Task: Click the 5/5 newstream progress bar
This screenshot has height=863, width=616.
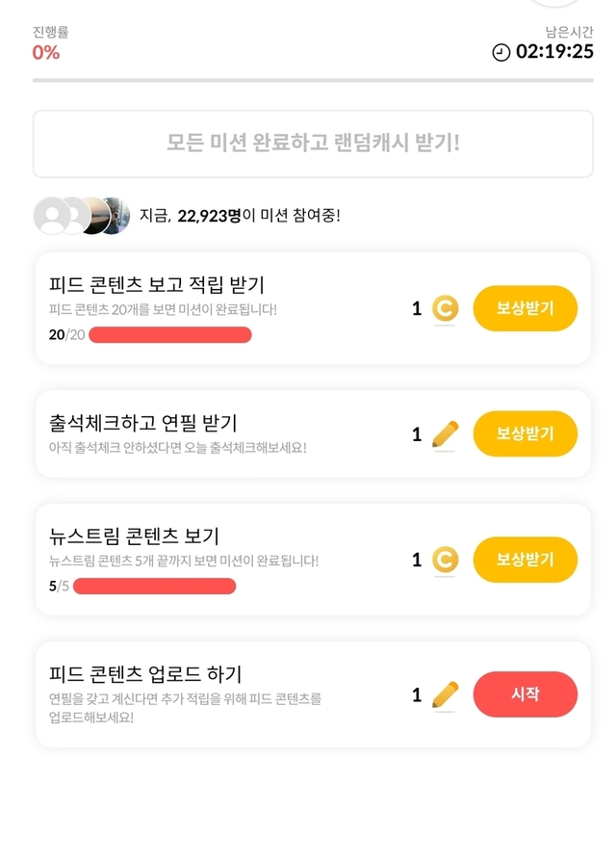Action: [x=154, y=587]
